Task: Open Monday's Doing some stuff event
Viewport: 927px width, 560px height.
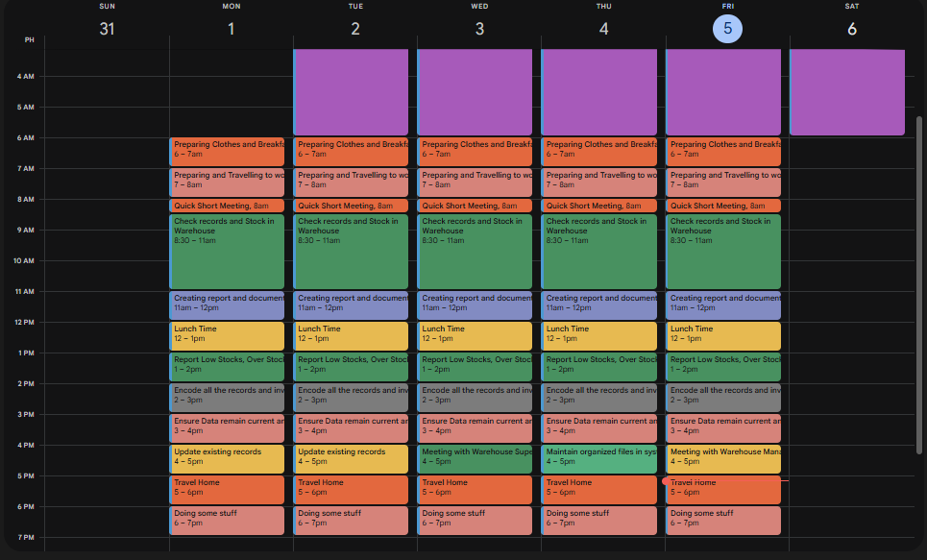Action: 227,521
